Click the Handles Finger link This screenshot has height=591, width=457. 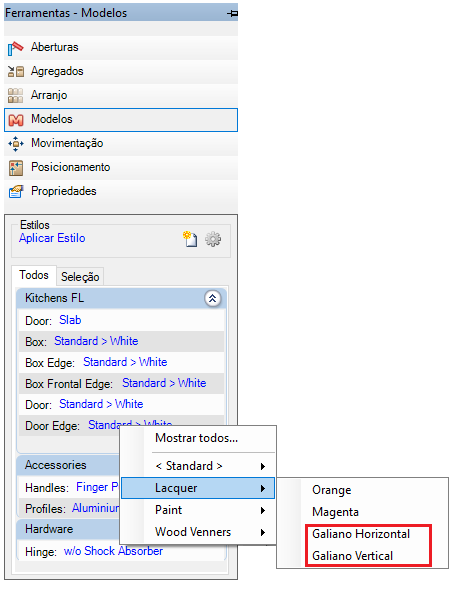(97, 487)
